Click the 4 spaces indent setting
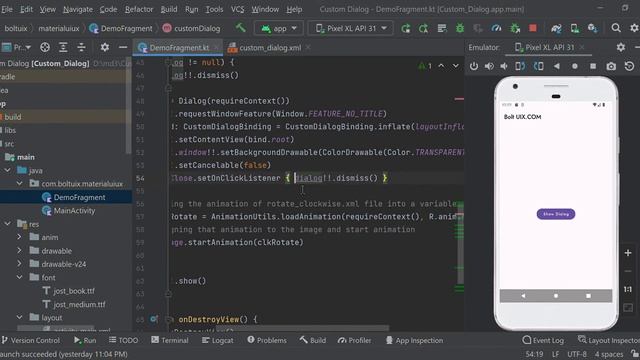This screenshot has width=640, height=360. pyautogui.click(x=609, y=354)
